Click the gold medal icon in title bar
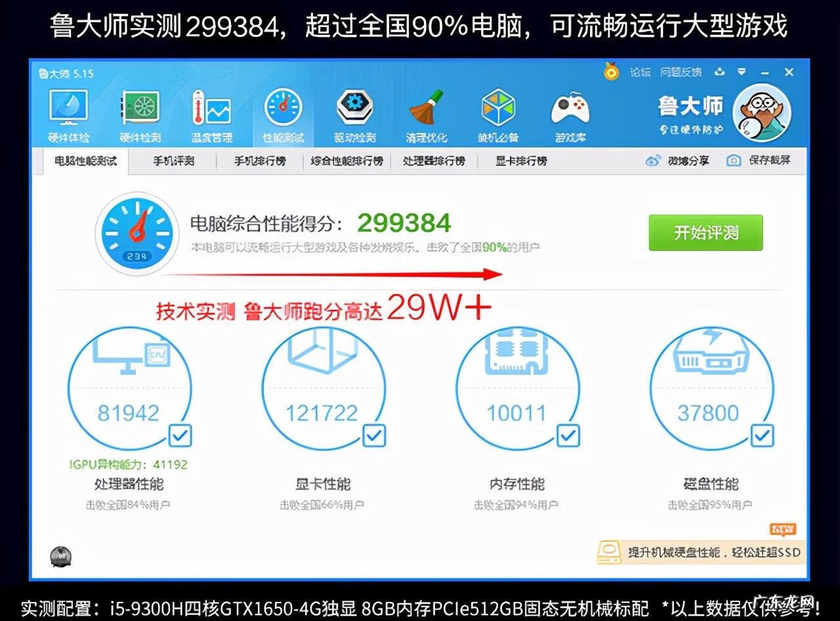Image resolution: width=840 pixels, height=621 pixels. (x=612, y=72)
